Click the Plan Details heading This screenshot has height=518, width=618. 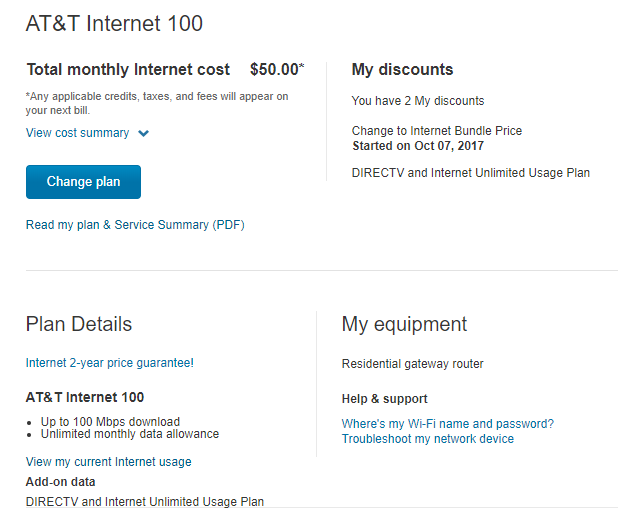79,324
